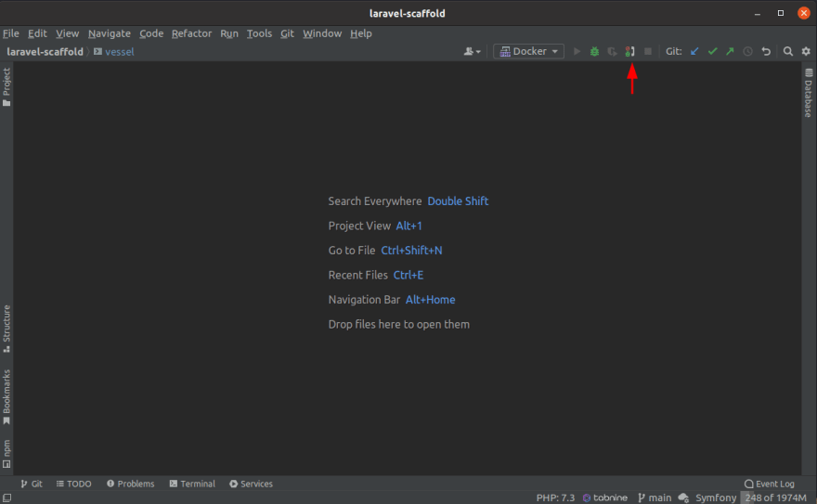Open IDE settings gear icon

[x=805, y=52]
